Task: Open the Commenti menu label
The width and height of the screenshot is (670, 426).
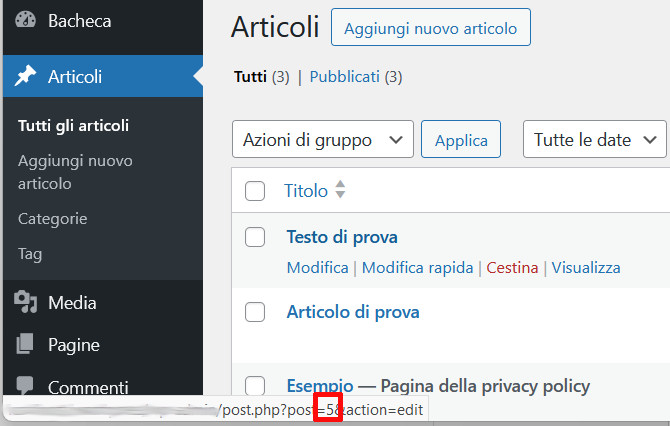Action: 88,387
